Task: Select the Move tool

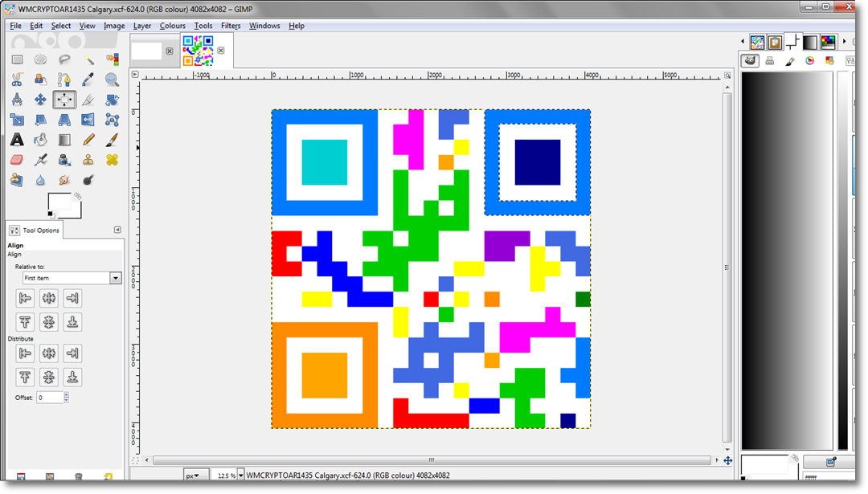Action: (40, 100)
